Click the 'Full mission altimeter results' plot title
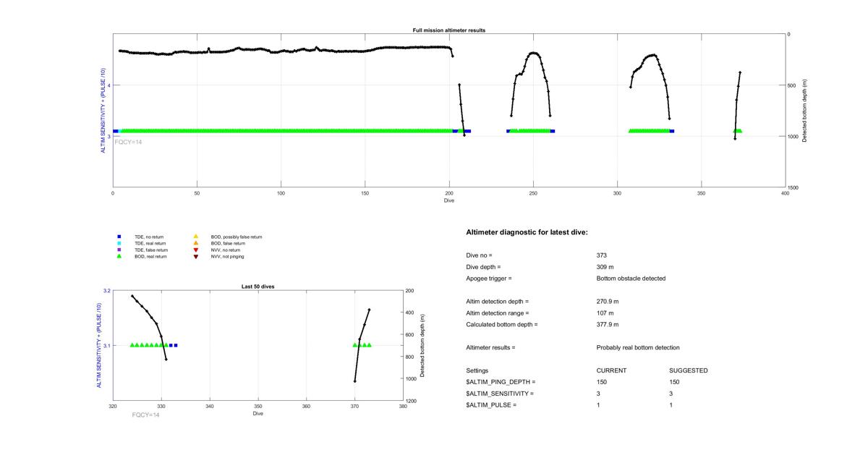 coord(449,30)
